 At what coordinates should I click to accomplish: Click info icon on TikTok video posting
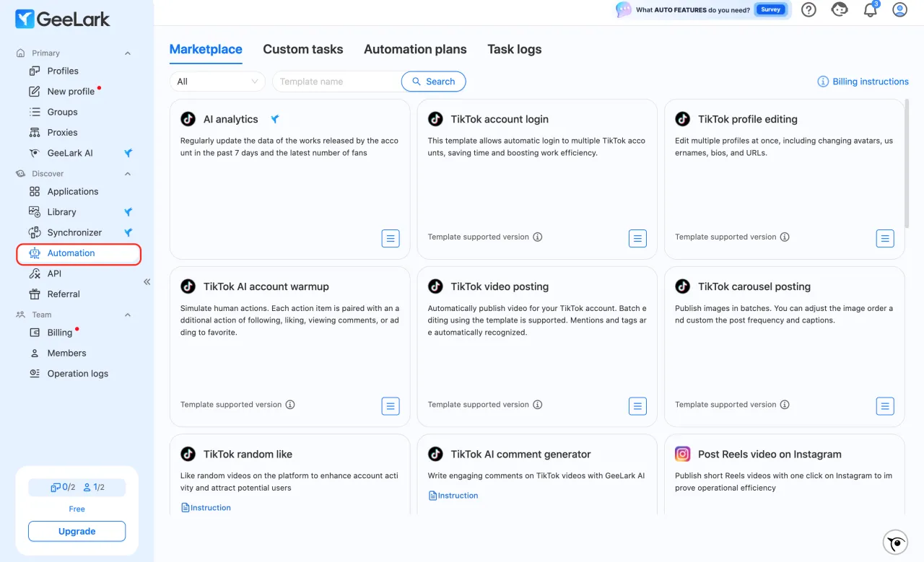coord(538,405)
